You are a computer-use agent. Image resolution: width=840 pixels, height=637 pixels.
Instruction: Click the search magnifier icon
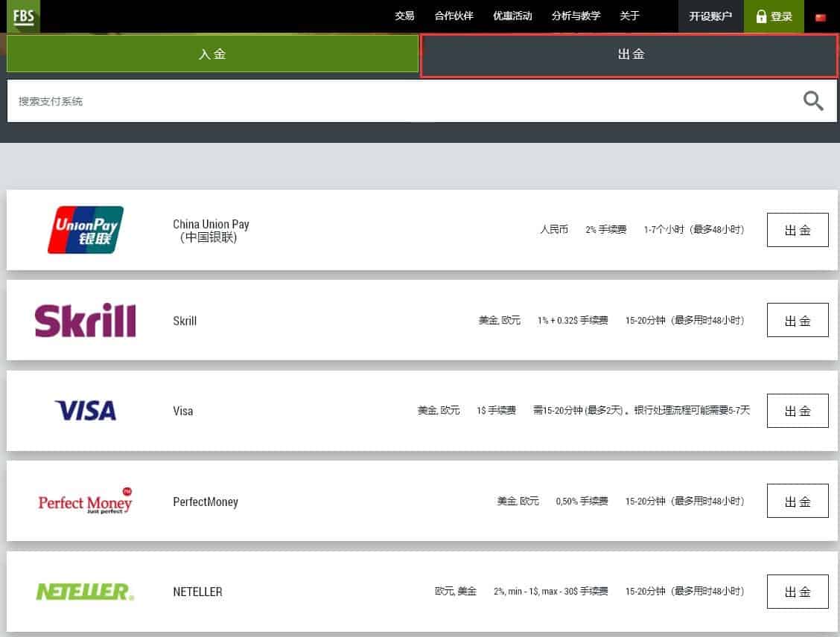[812, 100]
